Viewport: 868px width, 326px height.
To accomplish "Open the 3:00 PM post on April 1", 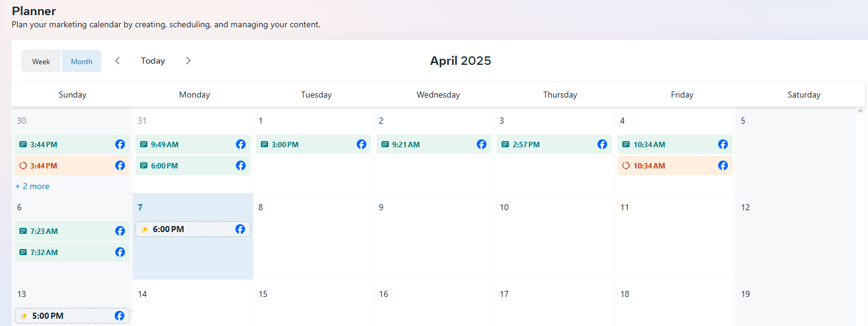I will [x=314, y=144].
